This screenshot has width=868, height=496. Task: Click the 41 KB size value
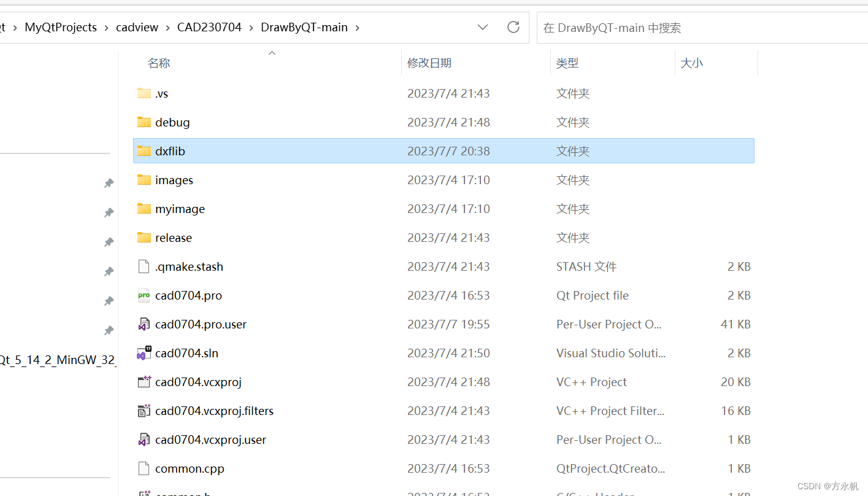point(735,324)
